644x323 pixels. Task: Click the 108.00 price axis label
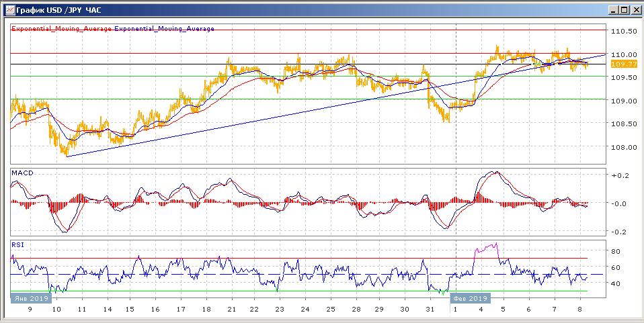(x=623, y=147)
